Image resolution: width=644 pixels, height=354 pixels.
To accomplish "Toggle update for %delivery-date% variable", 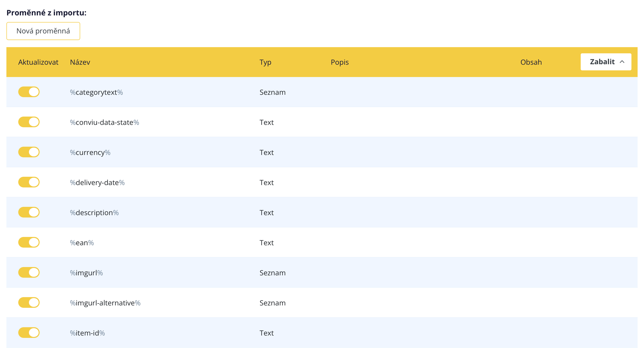I will pos(29,182).
